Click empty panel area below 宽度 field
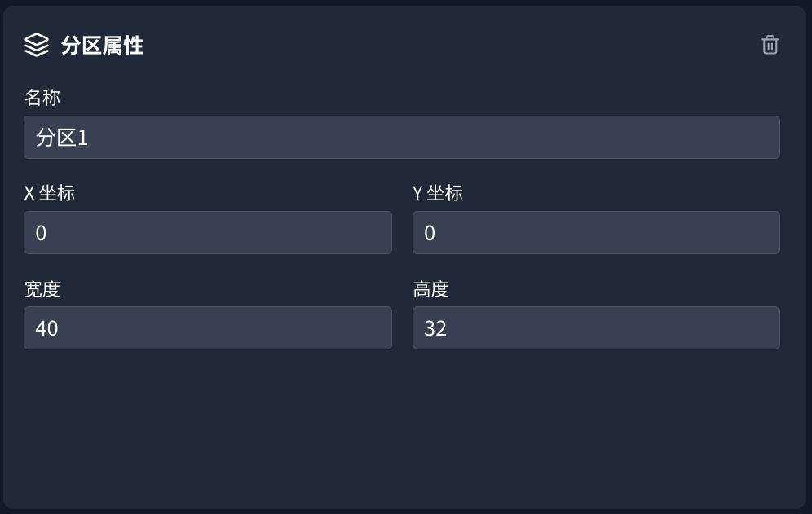The width and height of the screenshot is (812, 514). coord(207,424)
